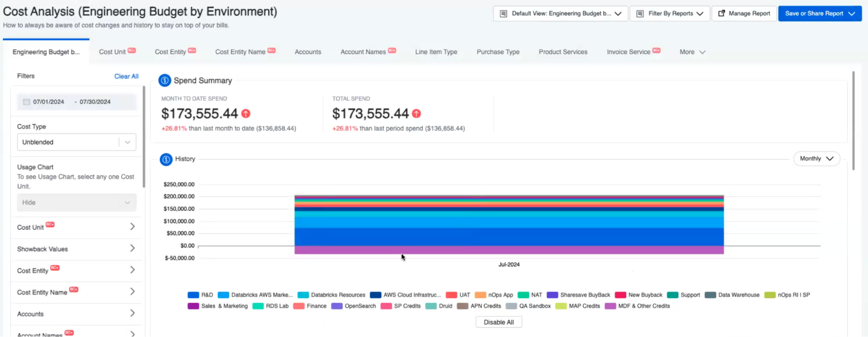The image size is (868, 337).
Task: Switch to the Product Services tab
Action: [x=563, y=52]
